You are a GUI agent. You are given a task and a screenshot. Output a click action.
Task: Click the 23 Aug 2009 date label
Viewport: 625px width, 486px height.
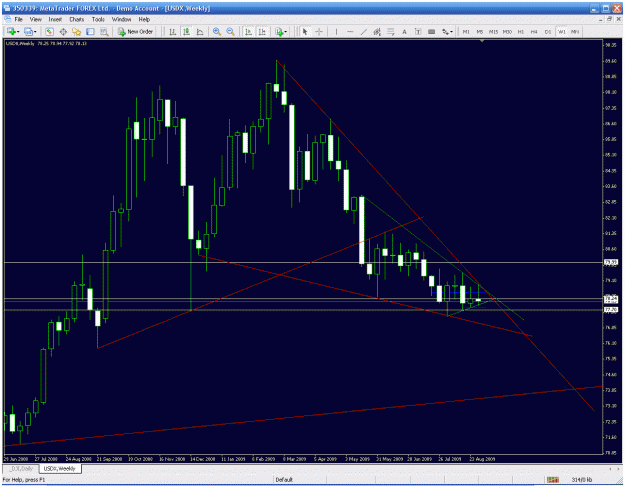482,459
